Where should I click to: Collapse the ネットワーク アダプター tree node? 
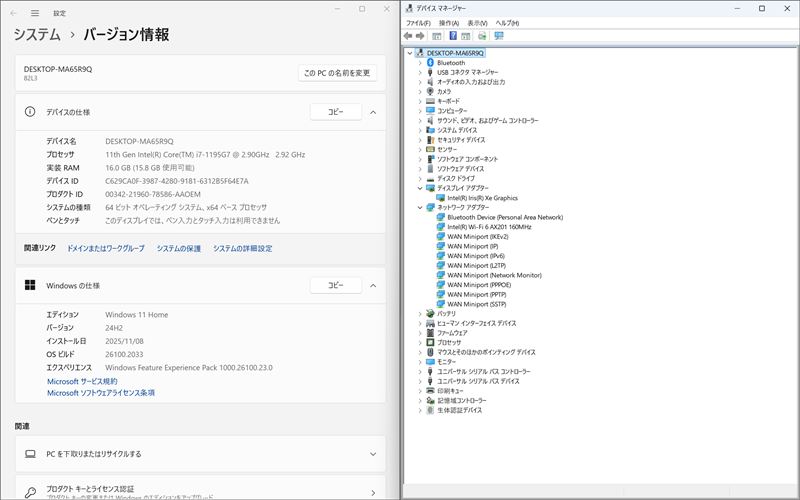click(420, 207)
